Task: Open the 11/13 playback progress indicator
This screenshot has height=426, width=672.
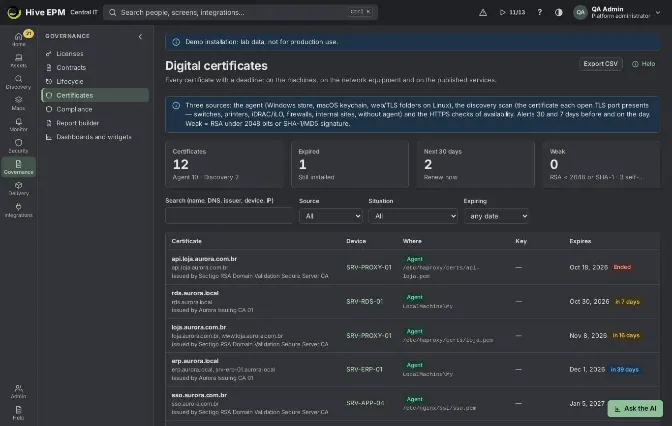Action: tap(512, 12)
